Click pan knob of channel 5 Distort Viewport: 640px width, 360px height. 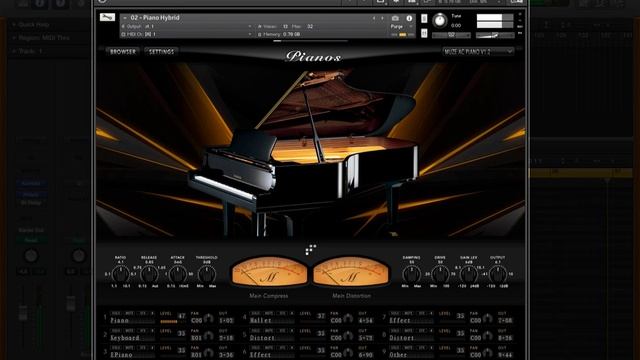[x=348, y=336]
